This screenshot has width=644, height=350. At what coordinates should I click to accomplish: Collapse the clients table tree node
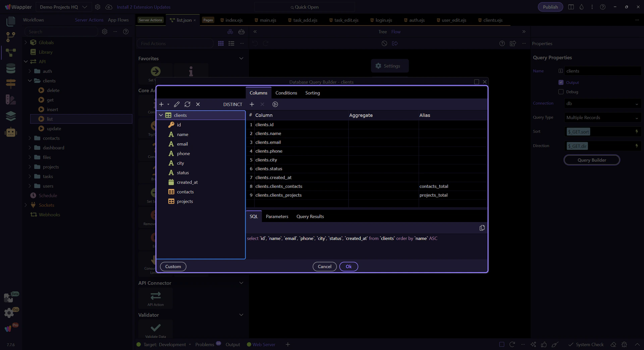coord(161,115)
